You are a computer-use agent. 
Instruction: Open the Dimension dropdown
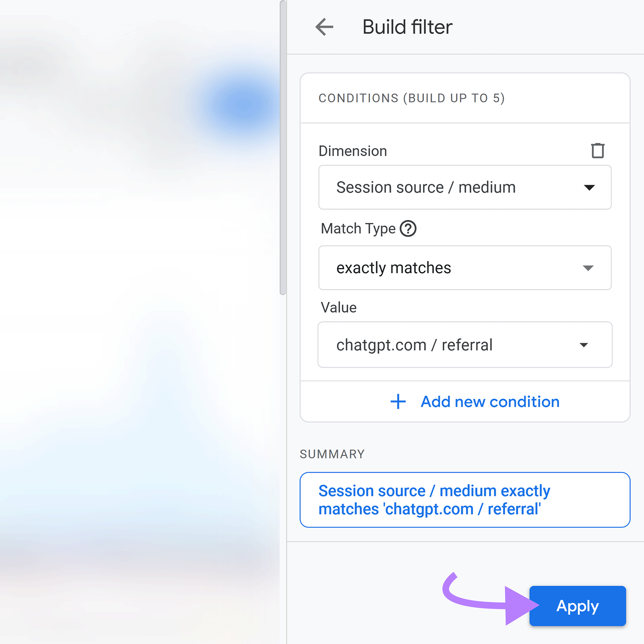(465, 187)
